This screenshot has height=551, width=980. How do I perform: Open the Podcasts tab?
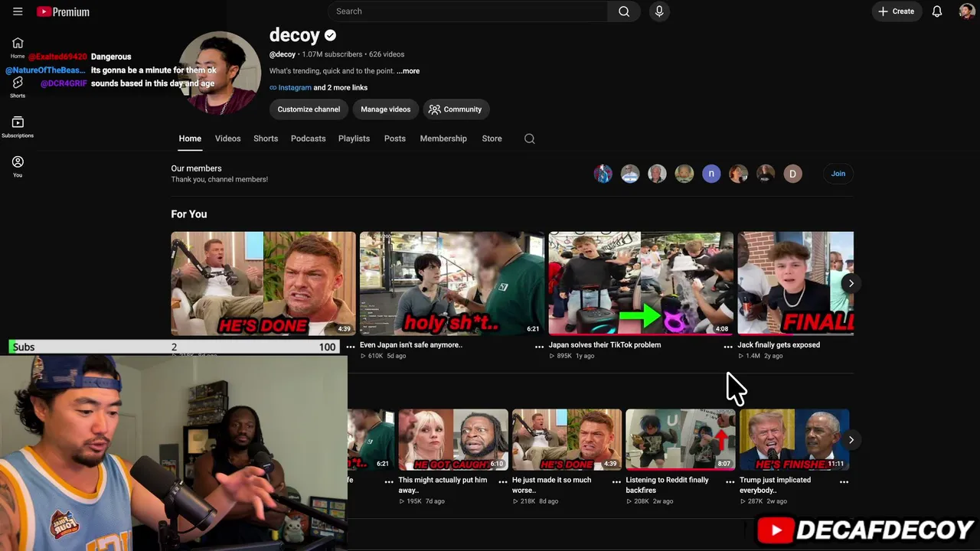tap(308, 139)
